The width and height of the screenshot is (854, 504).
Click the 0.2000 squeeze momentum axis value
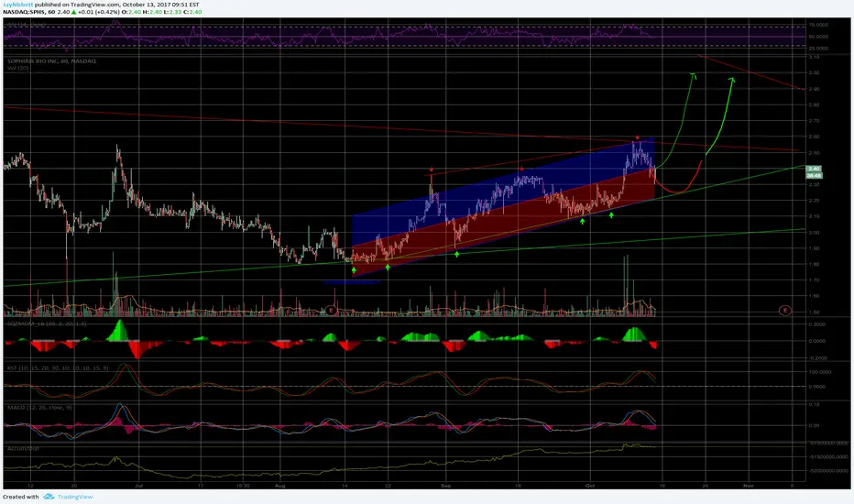click(x=817, y=323)
